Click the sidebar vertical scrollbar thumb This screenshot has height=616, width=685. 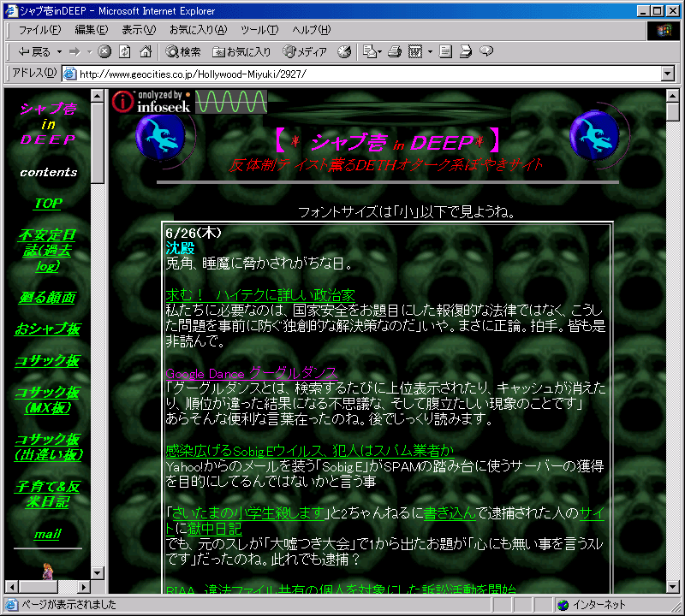click(98, 143)
